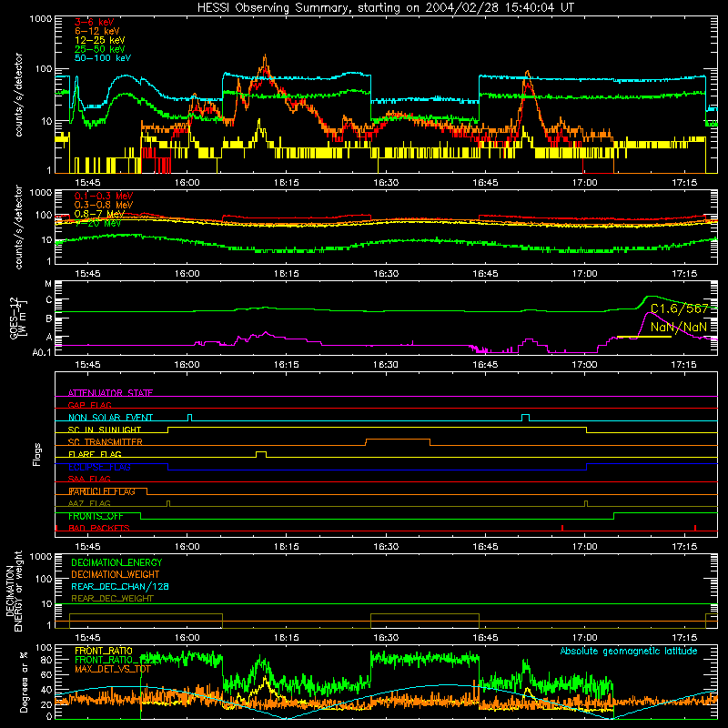Click the 16:30 tick label under Flags panel

(x=385, y=547)
